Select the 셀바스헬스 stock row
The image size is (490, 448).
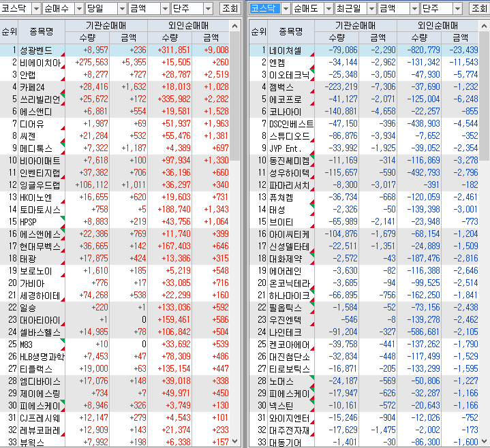point(114,332)
